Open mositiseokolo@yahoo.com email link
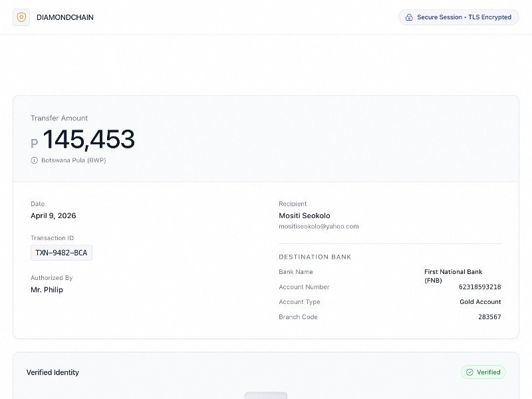 point(319,226)
